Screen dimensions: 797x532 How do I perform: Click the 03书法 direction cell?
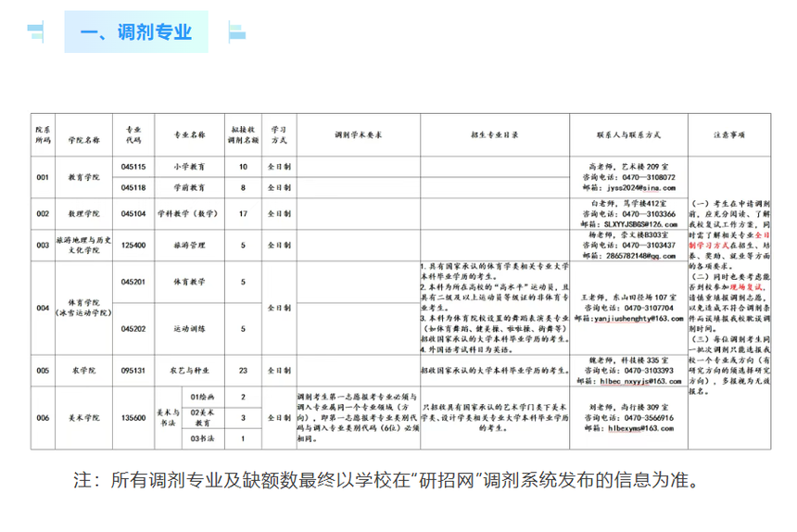[202, 438]
